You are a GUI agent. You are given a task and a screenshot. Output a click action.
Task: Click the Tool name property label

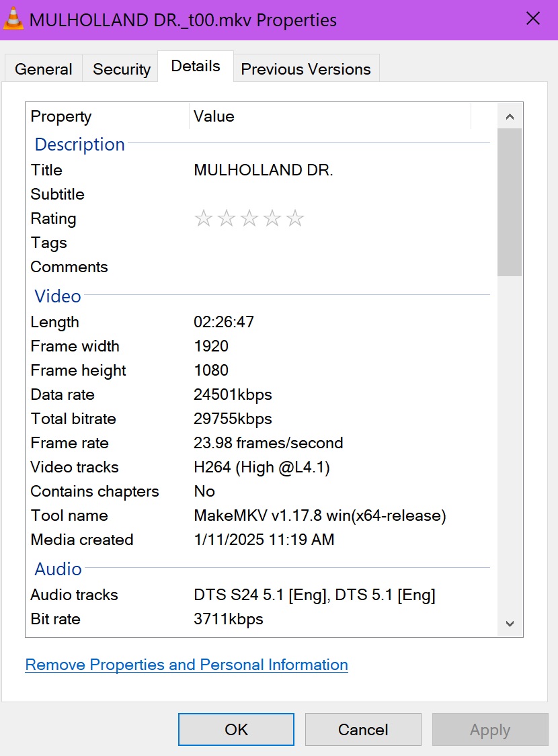tap(69, 515)
